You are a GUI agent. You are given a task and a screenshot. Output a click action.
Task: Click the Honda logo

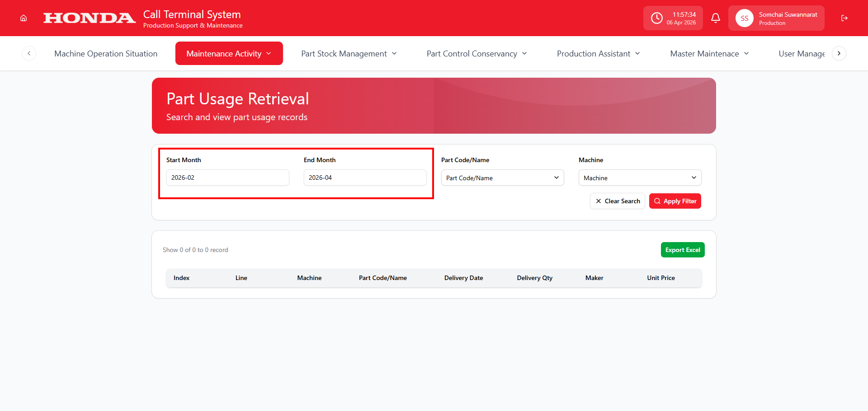[x=89, y=18]
